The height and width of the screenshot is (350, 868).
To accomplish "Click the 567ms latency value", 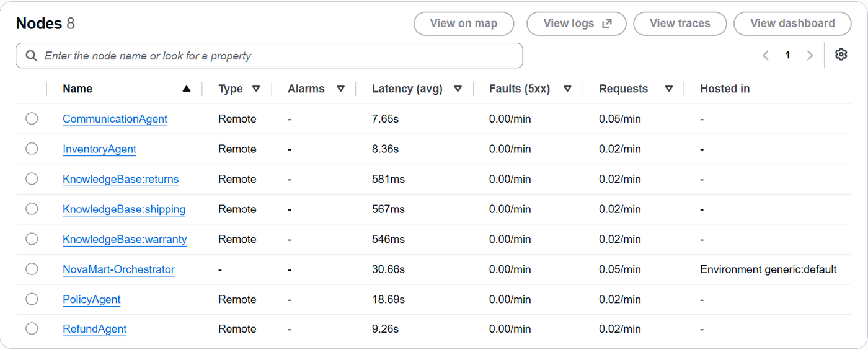I will [388, 209].
